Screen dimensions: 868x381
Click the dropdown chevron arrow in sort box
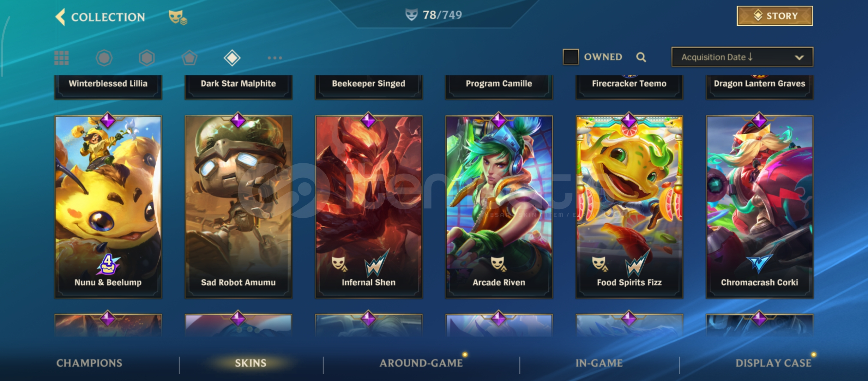point(799,58)
